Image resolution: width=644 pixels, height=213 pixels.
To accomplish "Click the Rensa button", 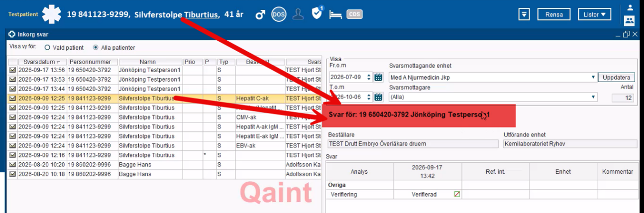I will click(554, 14).
